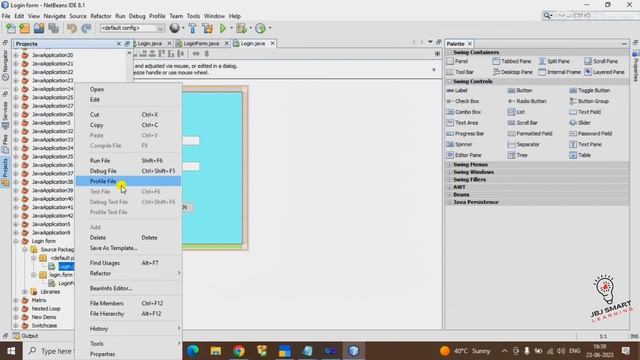Image resolution: width=640 pixels, height=360 pixels.
Task: Select the JavaApplication32 project
Action: click(x=52, y=131)
